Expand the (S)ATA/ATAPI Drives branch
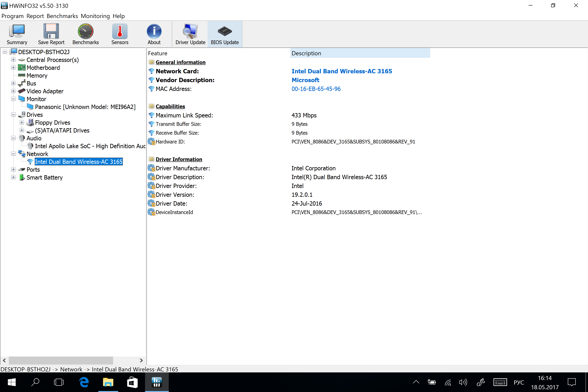 point(22,130)
